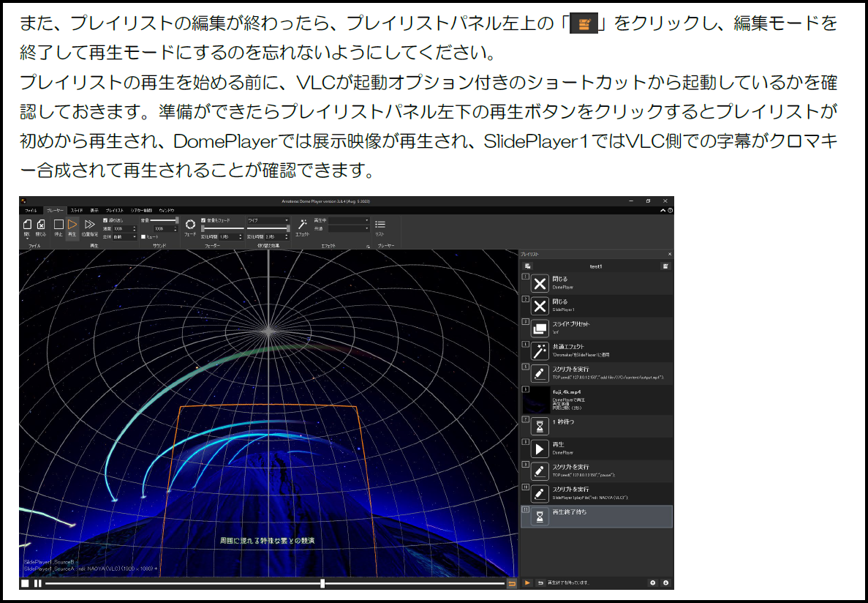Switch to the スライド ribbon tab
The width and height of the screenshot is (868, 603).
pos(76,211)
